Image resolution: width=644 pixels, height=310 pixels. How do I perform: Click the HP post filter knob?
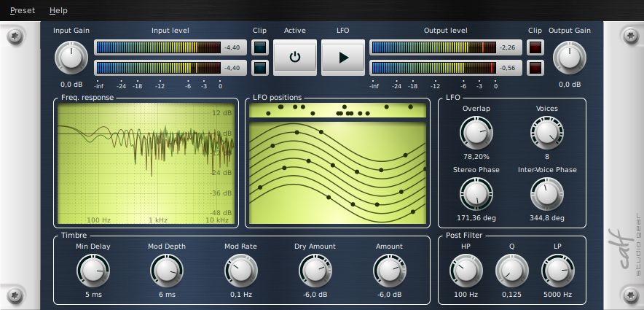[x=466, y=271]
